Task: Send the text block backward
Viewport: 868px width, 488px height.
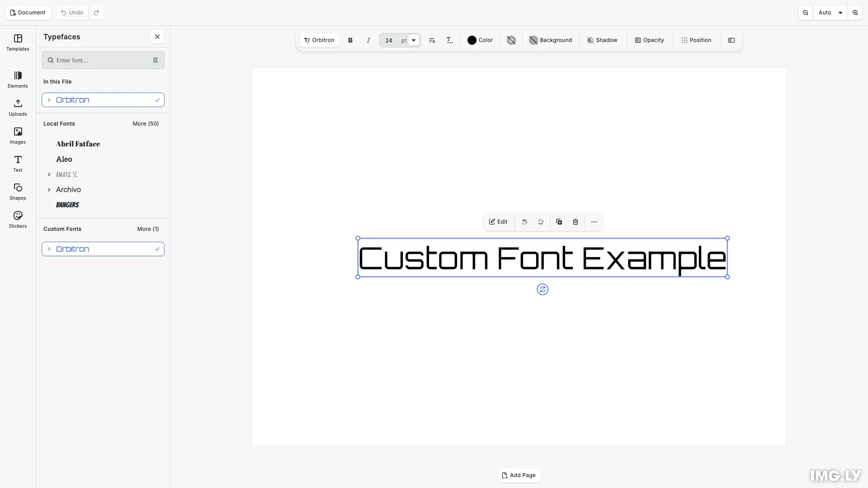Action: [x=541, y=222]
